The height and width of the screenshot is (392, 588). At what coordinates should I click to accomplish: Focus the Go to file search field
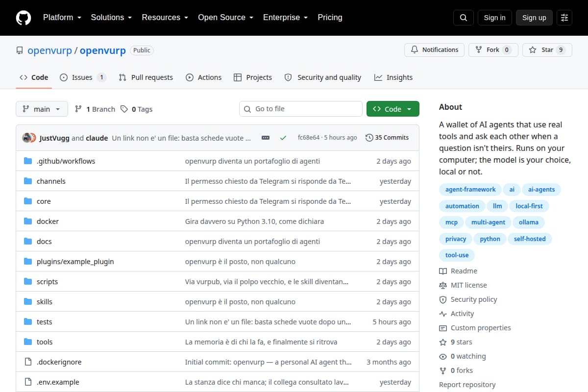tap(301, 109)
